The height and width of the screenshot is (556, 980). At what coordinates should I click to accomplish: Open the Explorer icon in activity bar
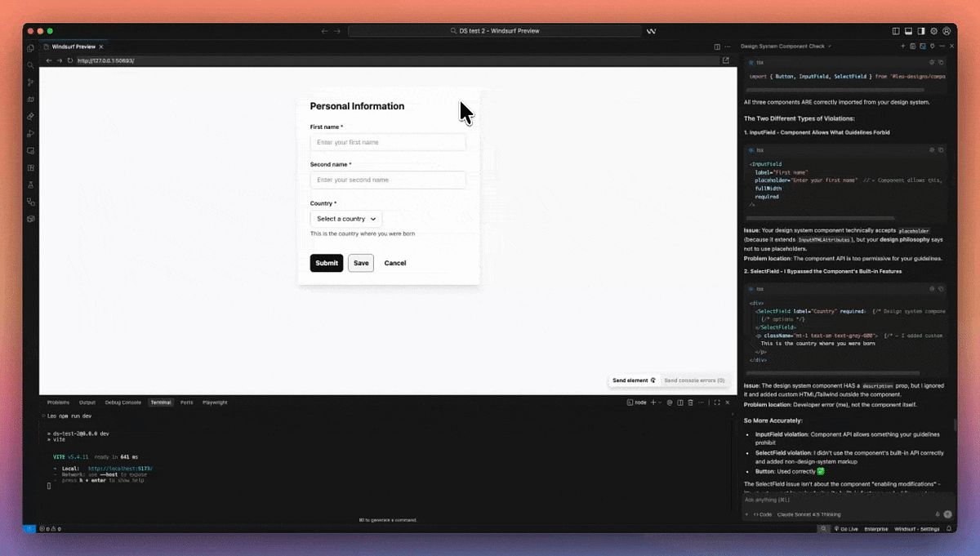[30, 48]
